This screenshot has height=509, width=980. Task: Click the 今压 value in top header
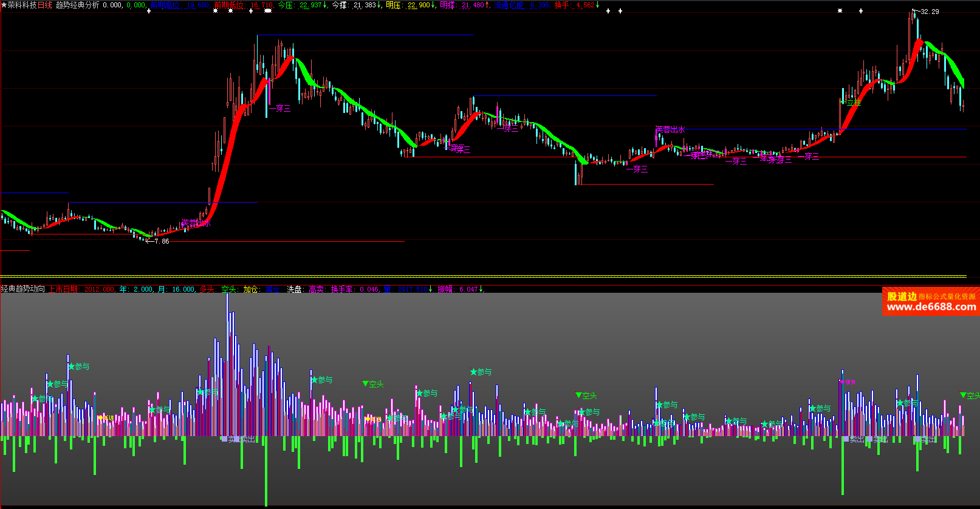click(x=311, y=5)
